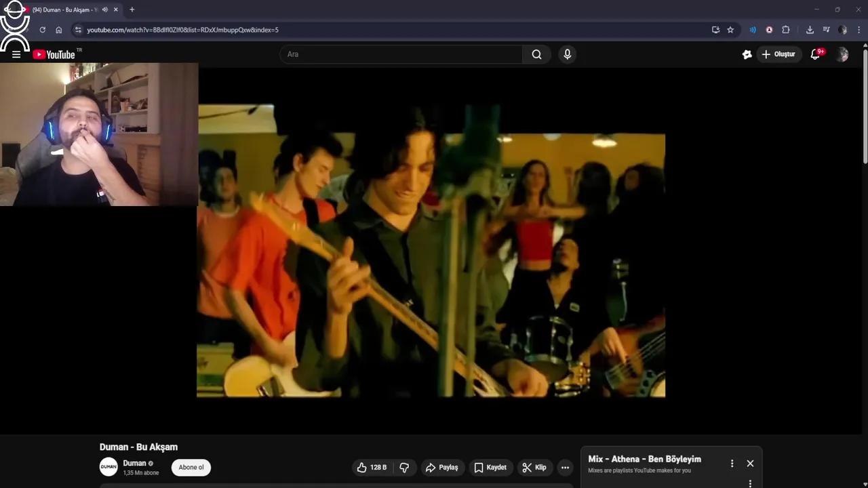Open site information icon in address bar
This screenshot has width=868, height=488.
click(78, 30)
